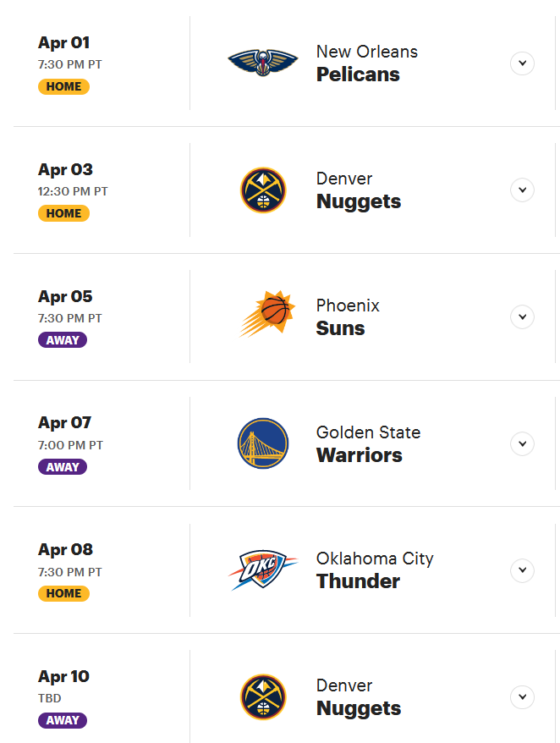Click the Nuggets logo for Apr 03 game

coord(263,190)
